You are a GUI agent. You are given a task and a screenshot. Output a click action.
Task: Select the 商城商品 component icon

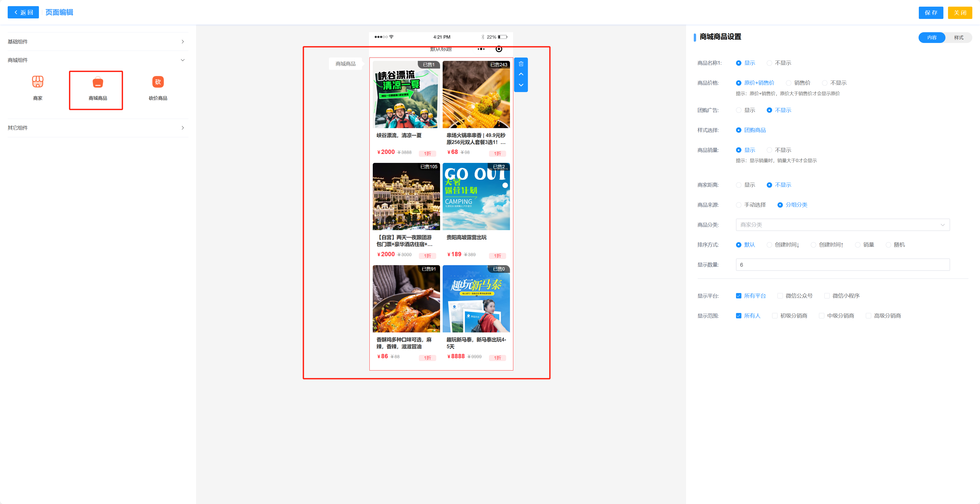pos(98,82)
